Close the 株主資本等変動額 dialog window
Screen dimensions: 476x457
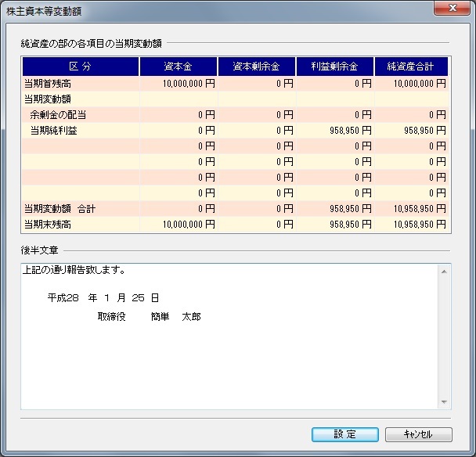[x=452, y=9]
